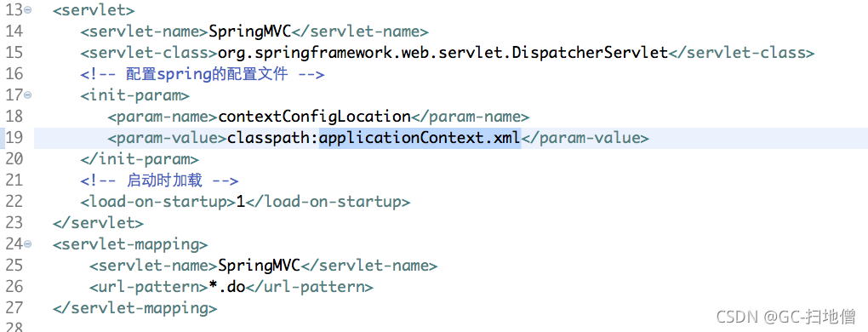Click the comment 配置spring的配置文件

208,74
